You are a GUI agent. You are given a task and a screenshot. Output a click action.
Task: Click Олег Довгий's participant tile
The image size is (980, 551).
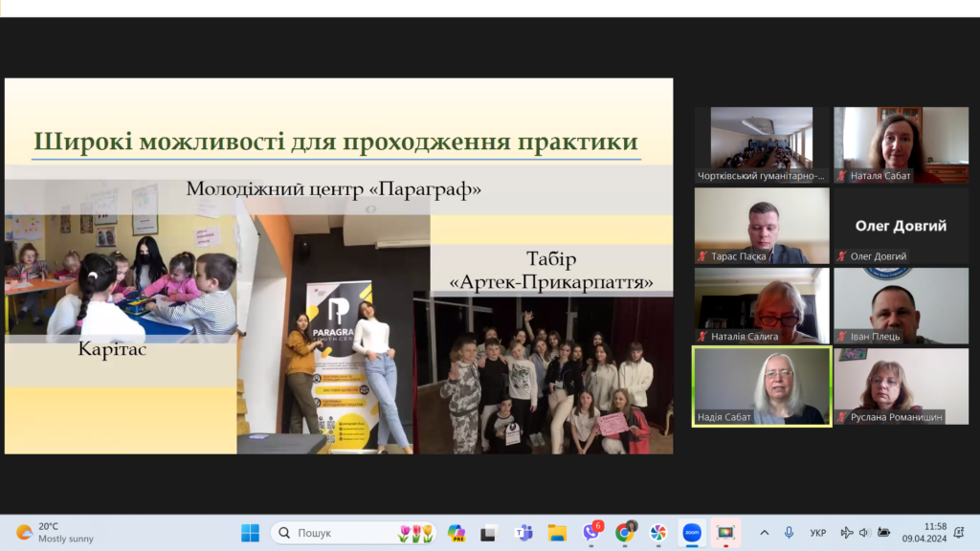pyautogui.click(x=900, y=225)
